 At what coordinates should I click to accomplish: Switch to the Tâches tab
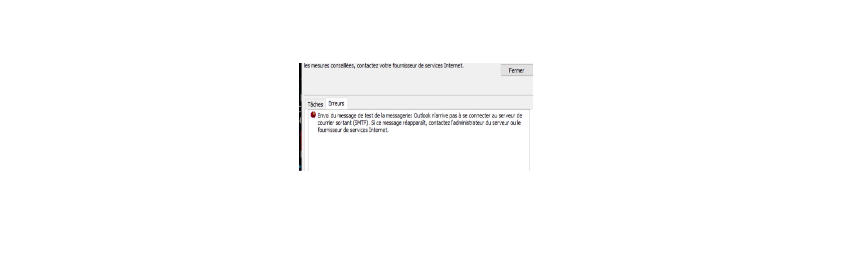tap(315, 104)
